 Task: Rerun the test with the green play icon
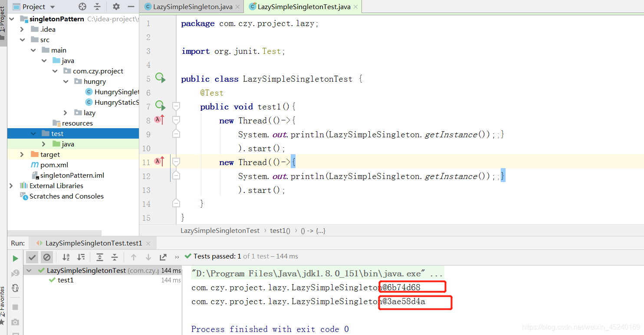(16, 259)
